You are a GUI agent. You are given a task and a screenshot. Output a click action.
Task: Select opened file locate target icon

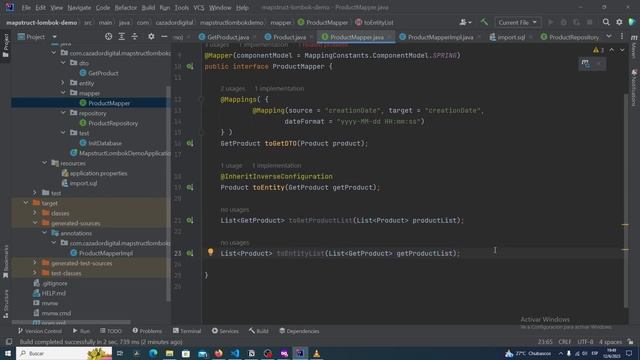click(x=108, y=37)
